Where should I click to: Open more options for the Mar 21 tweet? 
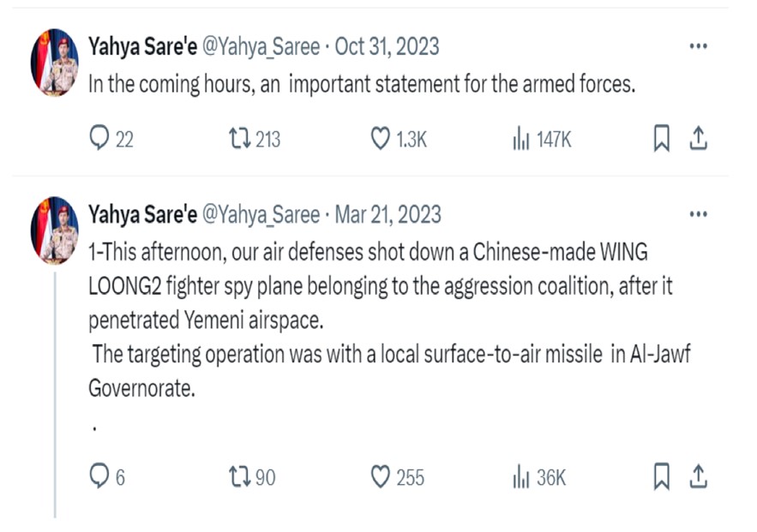[698, 214]
